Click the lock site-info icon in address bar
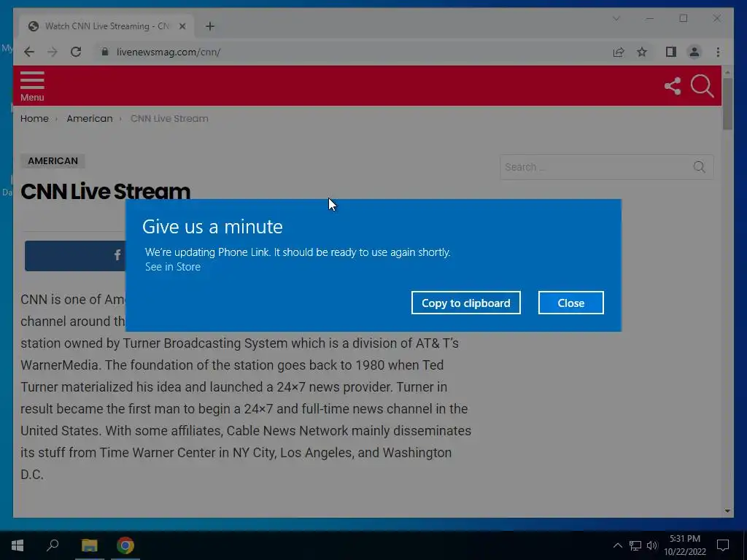 point(105,52)
